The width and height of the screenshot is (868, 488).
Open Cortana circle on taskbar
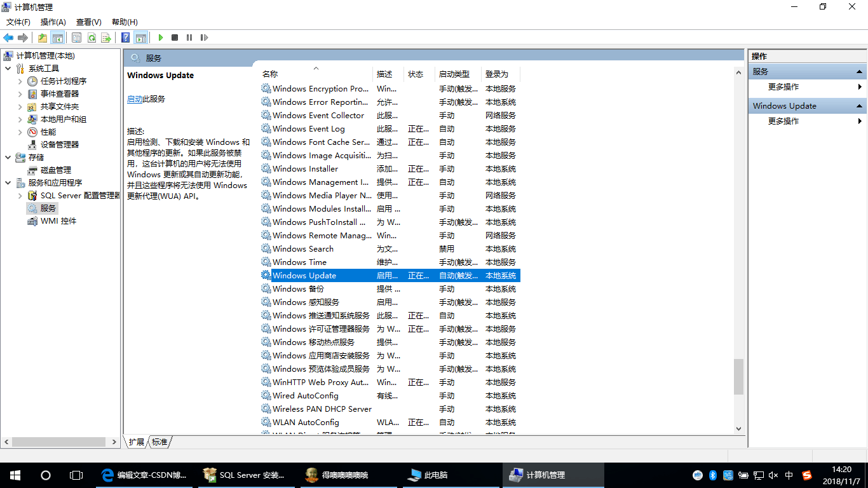coord(46,475)
